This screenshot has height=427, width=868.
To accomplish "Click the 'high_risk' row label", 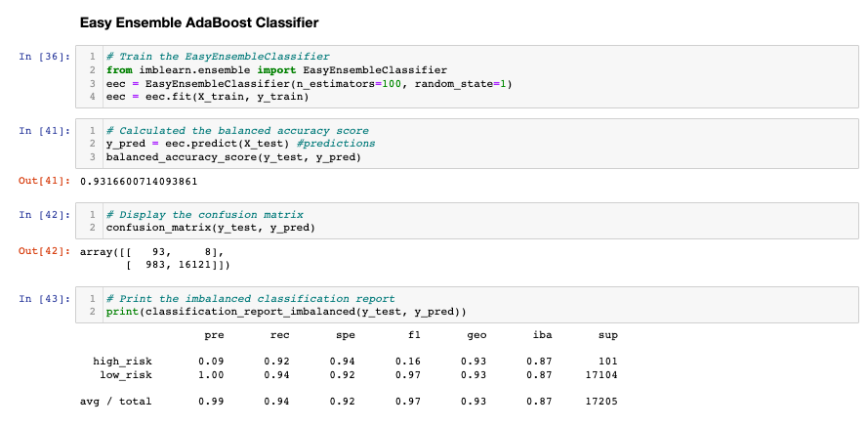I will 122,362.
